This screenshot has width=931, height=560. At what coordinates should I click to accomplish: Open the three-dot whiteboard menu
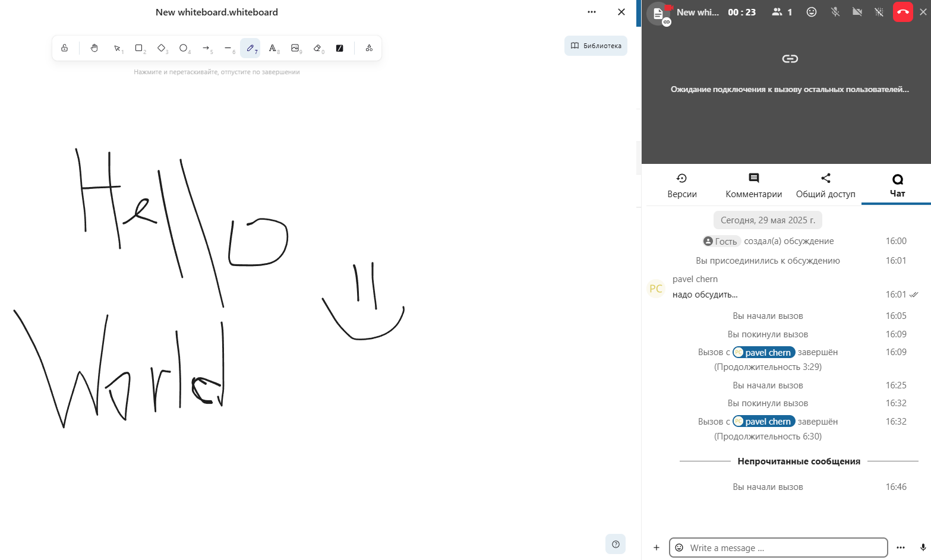point(591,12)
